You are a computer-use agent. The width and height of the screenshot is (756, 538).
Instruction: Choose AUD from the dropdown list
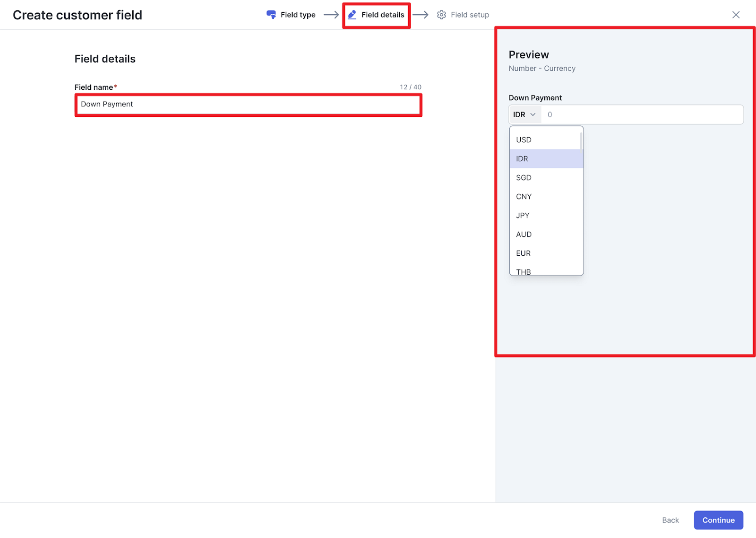pos(524,234)
